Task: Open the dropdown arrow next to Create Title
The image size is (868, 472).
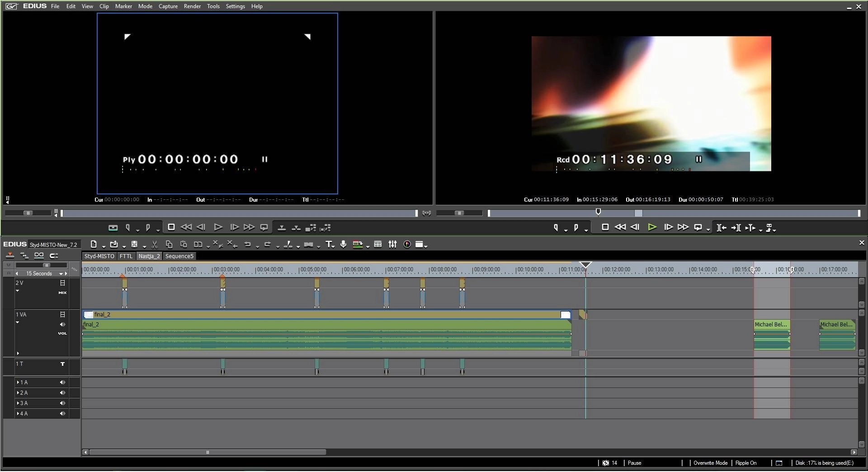Action: click(x=334, y=246)
